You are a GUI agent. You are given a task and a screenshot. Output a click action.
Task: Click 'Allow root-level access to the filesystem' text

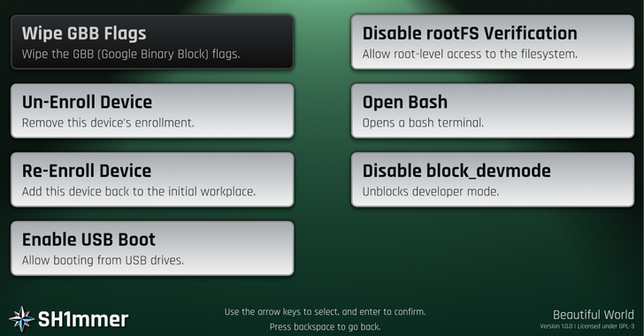pos(470,54)
